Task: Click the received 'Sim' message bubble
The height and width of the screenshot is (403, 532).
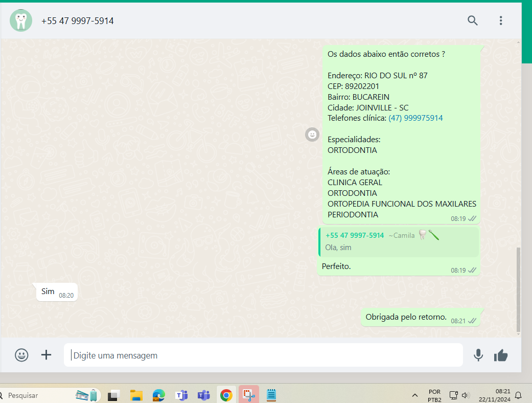Action: pos(57,292)
